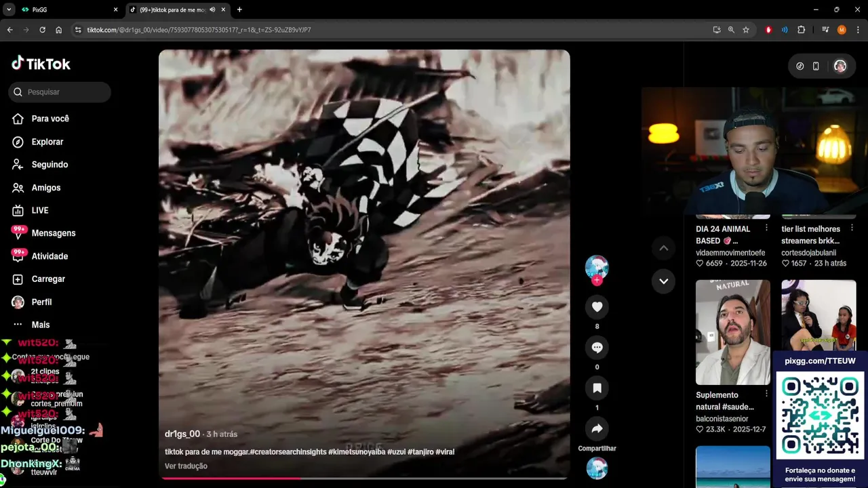Open options for DIA 24 ANIMAL BASED video

(767, 228)
